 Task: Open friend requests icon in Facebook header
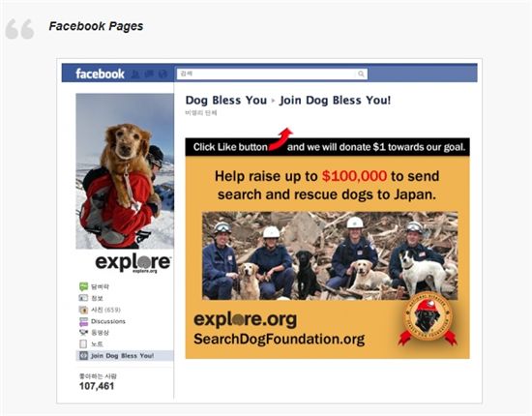coord(135,74)
